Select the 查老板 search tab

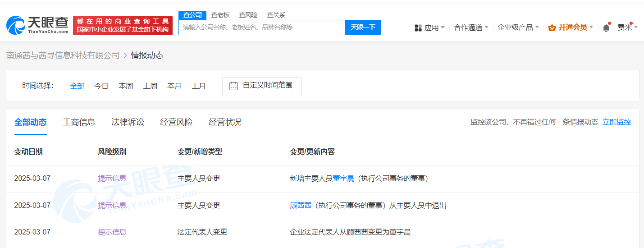220,15
